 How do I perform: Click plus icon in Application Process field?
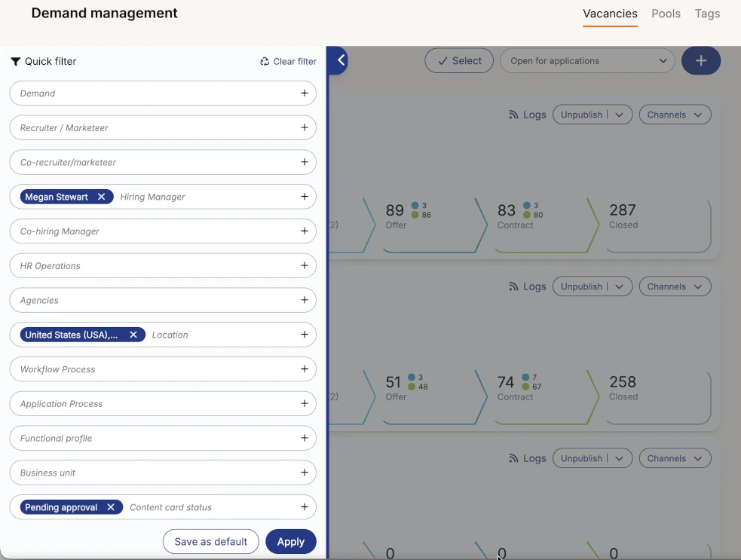[305, 403]
